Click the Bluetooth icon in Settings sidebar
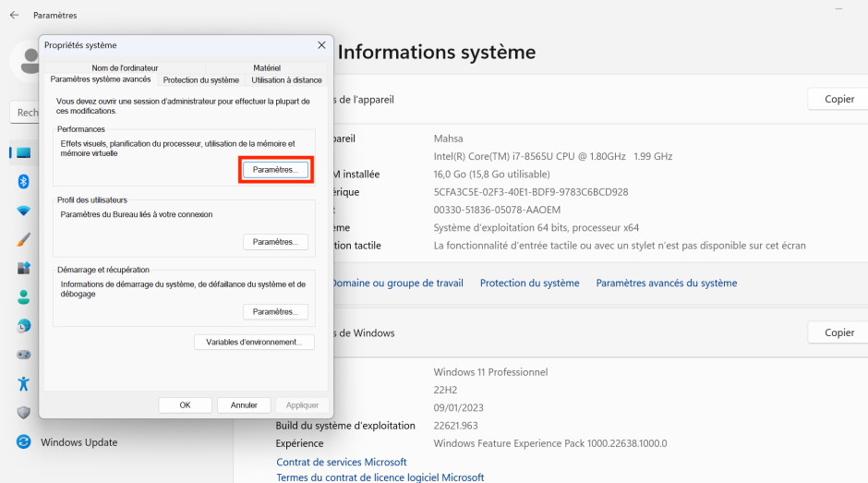Viewport: 868px width, 483px height. click(x=24, y=182)
